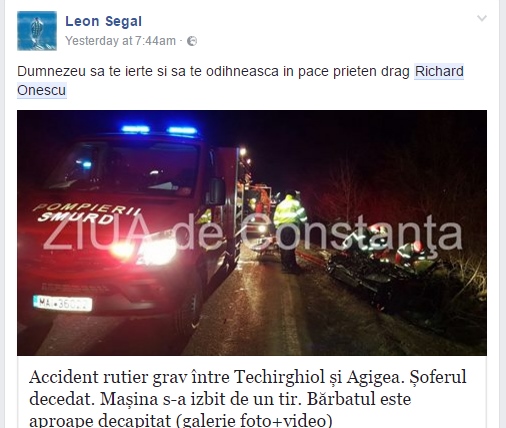Click the blue emergency lights in photo
Image resolution: width=506 pixels, height=428 pixels.
point(159,130)
